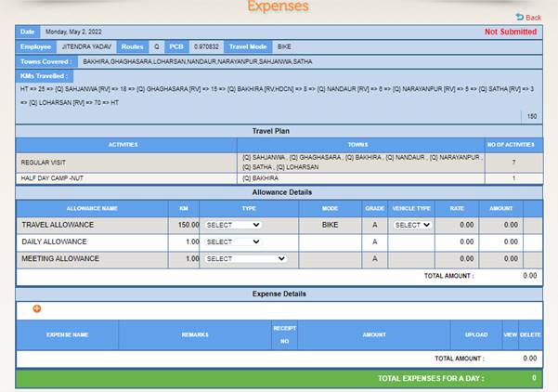The height and width of the screenshot is (392, 558).
Task: Select the Travel Plan section header
Action: (279, 131)
